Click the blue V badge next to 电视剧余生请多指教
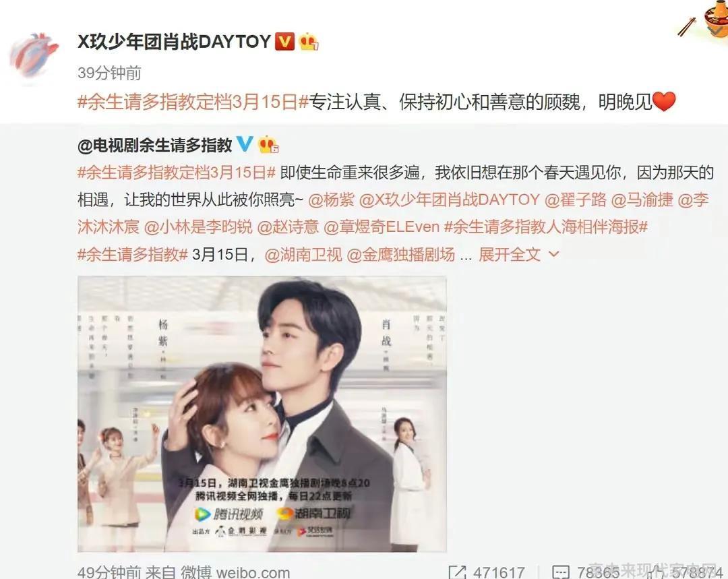 pos(245,144)
